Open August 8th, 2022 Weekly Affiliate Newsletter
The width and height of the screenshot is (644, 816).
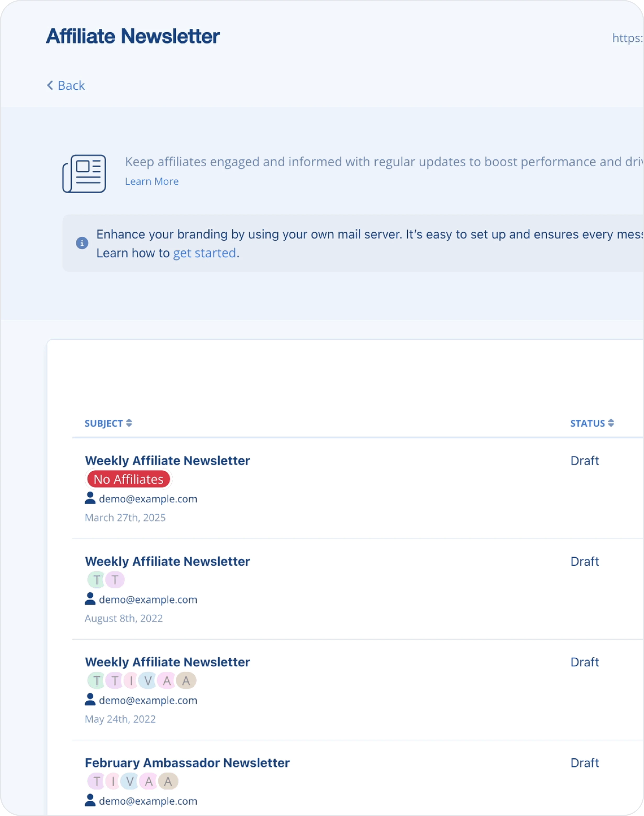[167, 561]
